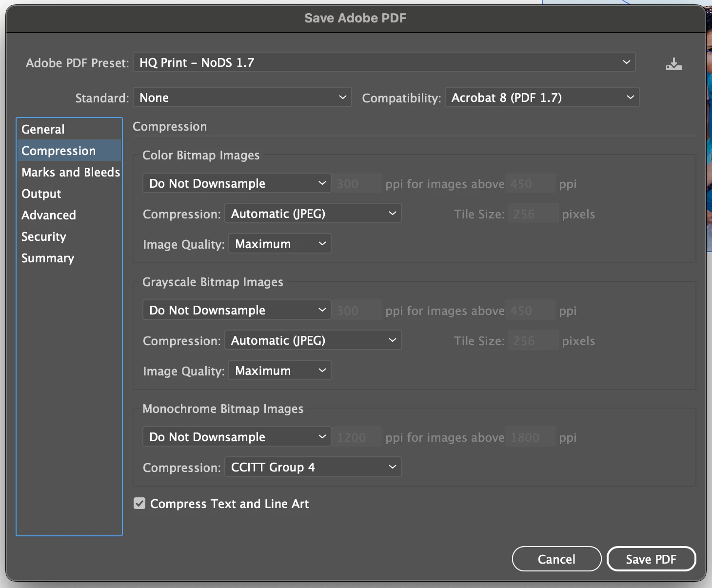
Task: Click Grayscale 300 ppi field
Action: pos(357,311)
